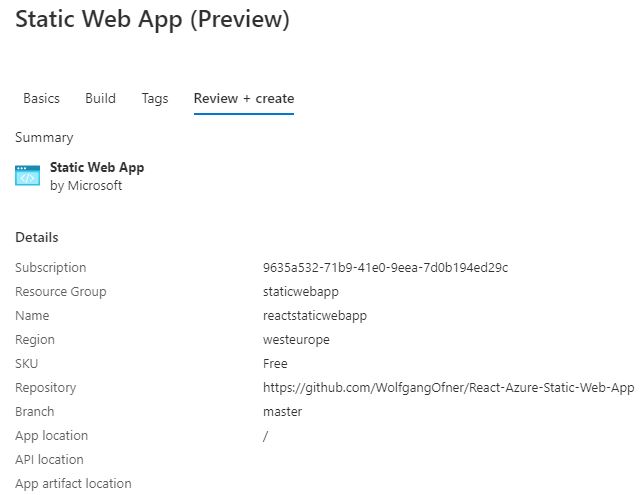Go to the Tags tab
This screenshot has height=495, width=640.
[155, 99]
